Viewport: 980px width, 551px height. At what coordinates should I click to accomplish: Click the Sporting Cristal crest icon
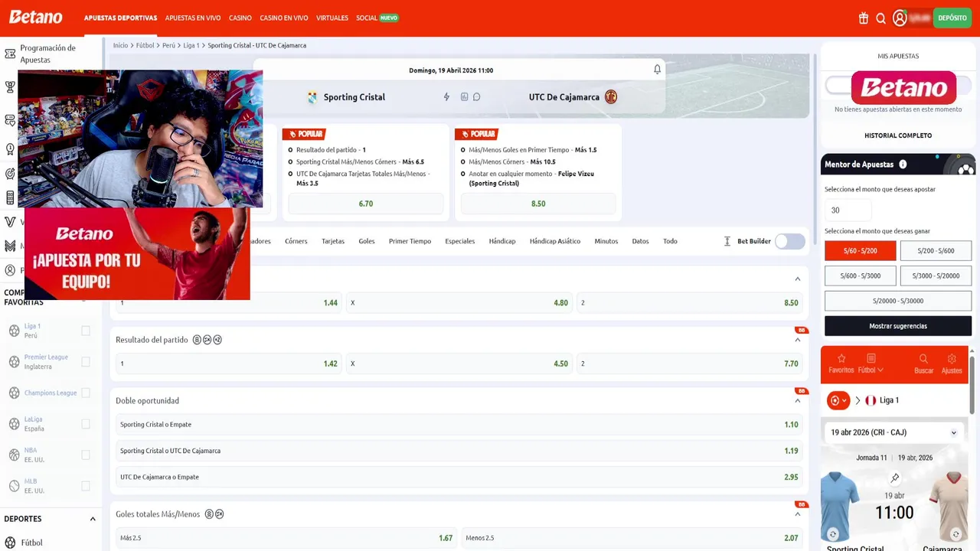coord(312,97)
